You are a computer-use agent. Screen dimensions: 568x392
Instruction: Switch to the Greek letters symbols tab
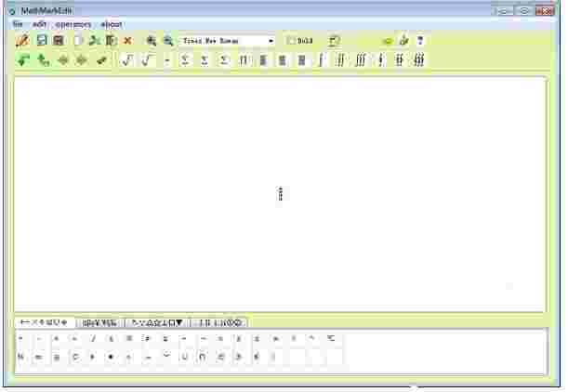tap(99, 323)
